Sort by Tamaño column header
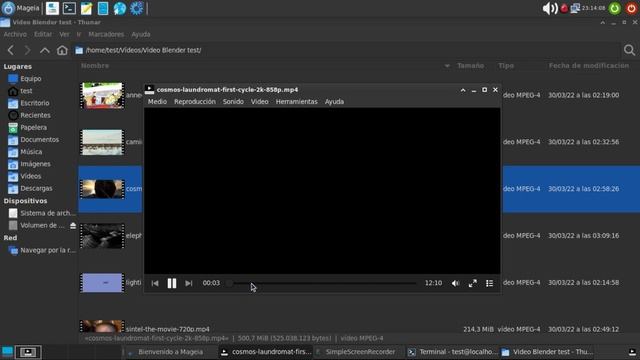640x360 pixels. pos(471,66)
